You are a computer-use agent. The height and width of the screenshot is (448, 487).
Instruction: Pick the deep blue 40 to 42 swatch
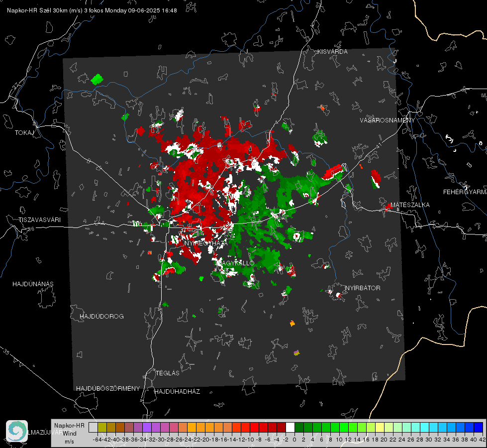point(479,427)
